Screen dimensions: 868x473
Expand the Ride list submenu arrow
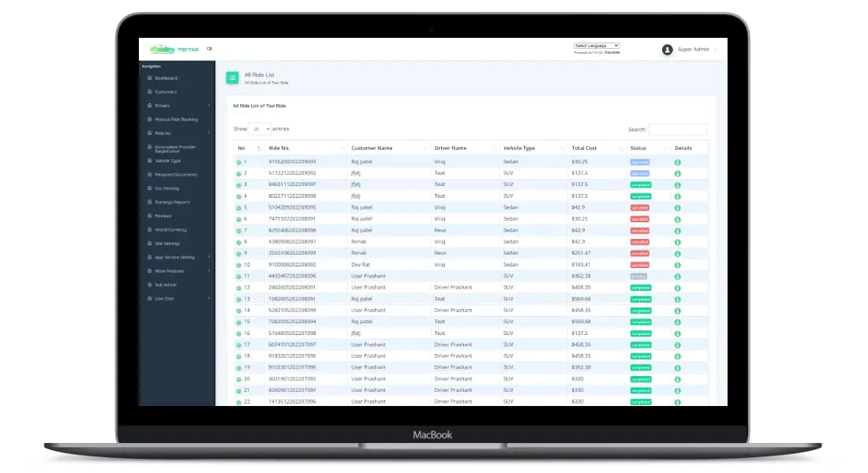coord(208,133)
